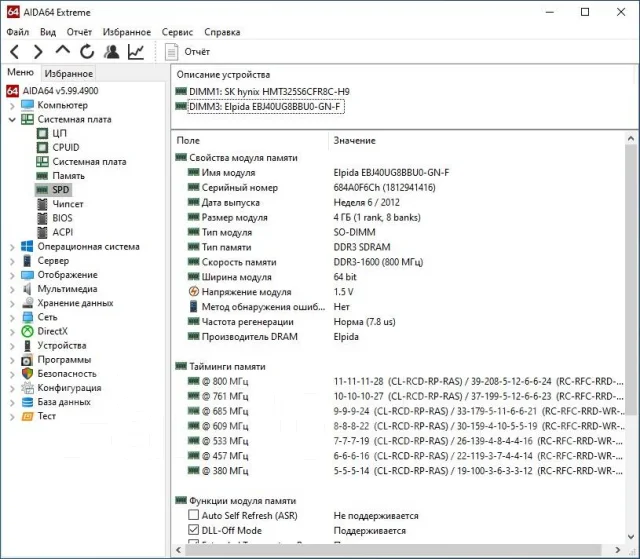Viewport: 640px width, 559px height.
Task: Select the ЦП tree item
Action: point(59,133)
